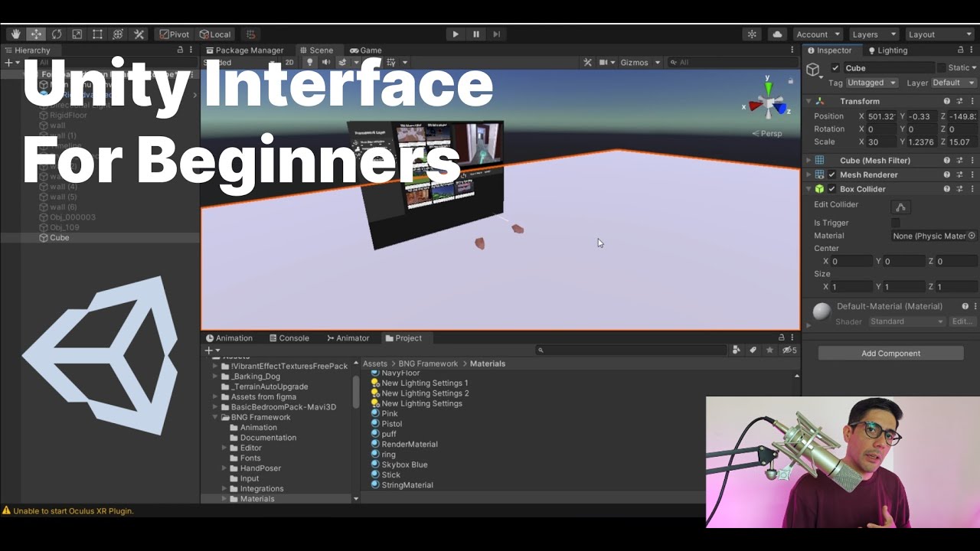Open Transform presets icon
The width and height of the screenshot is (980, 551).
pyautogui.click(x=960, y=101)
